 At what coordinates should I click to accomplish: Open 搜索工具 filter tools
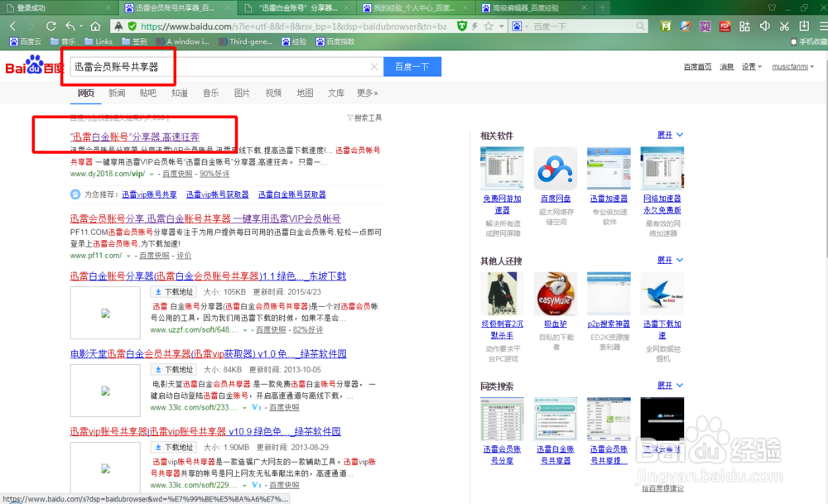[x=364, y=118]
